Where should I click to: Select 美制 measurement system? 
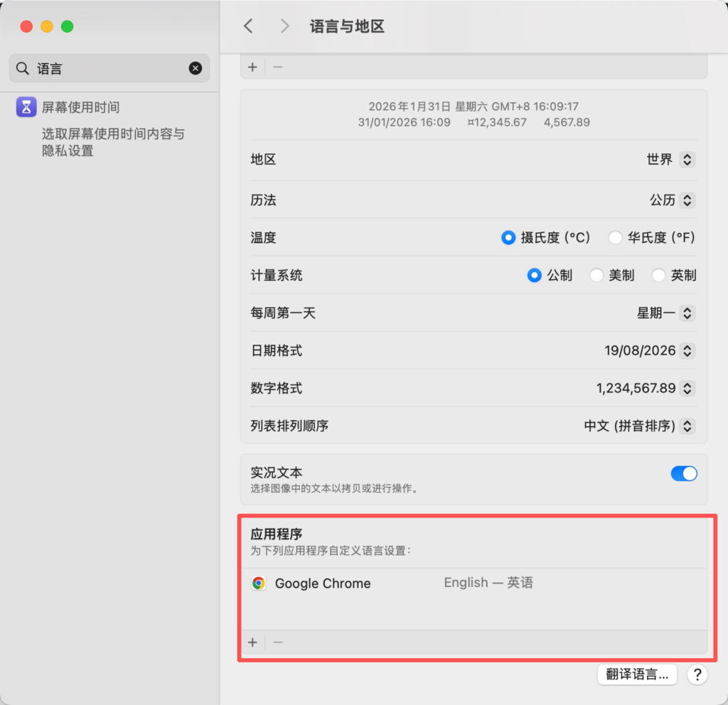[596, 275]
